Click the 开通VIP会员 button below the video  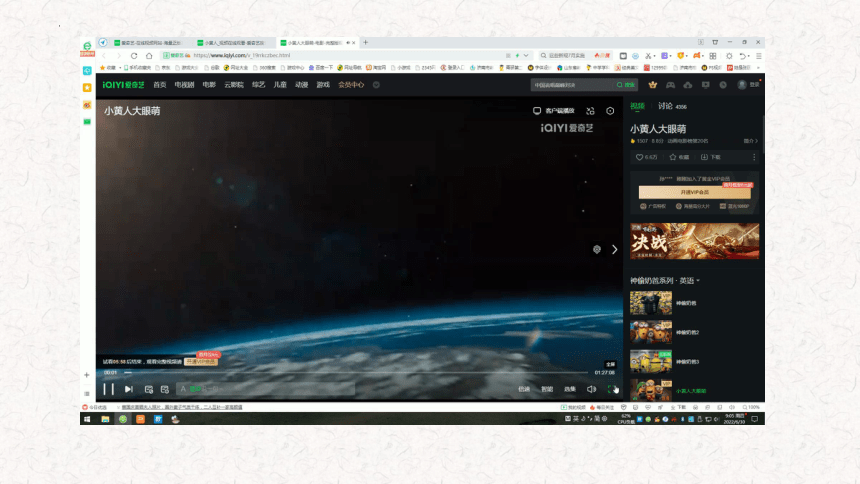[201, 362]
